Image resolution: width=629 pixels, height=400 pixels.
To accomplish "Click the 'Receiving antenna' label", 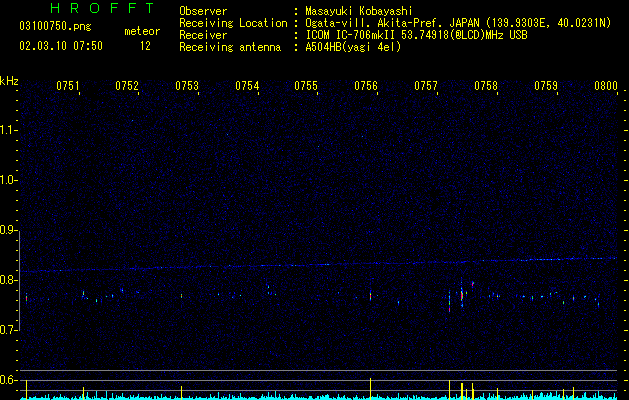I will (x=230, y=47).
